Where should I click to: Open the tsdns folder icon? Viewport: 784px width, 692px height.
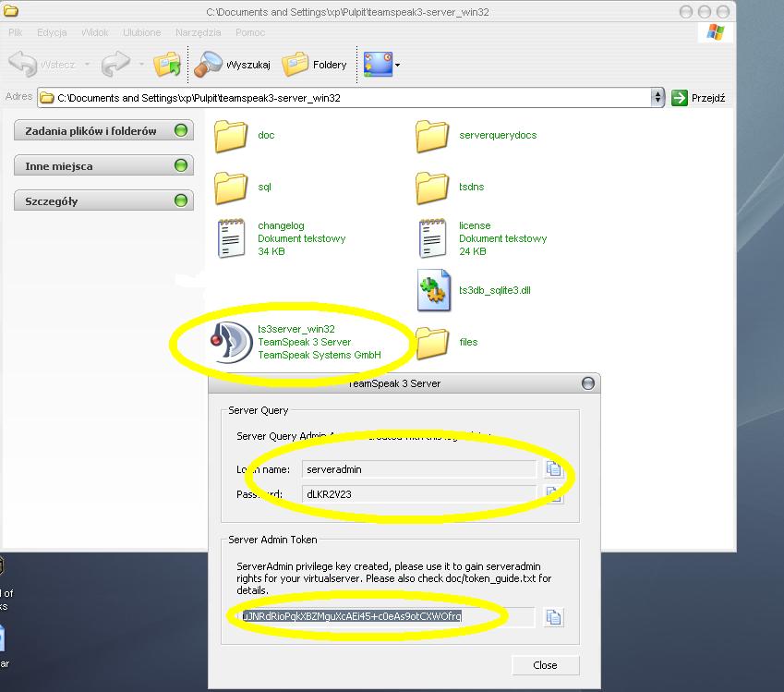click(x=432, y=188)
